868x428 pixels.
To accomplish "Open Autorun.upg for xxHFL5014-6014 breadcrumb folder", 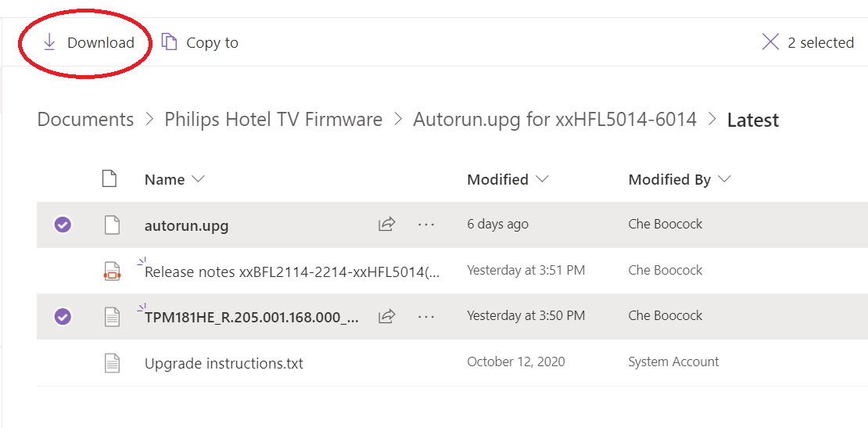I will click(554, 120).
